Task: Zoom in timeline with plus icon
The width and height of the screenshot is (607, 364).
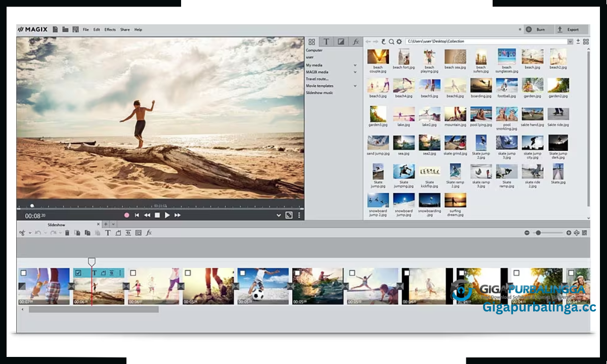Action: pyautogui.click(x=569, y=233)
